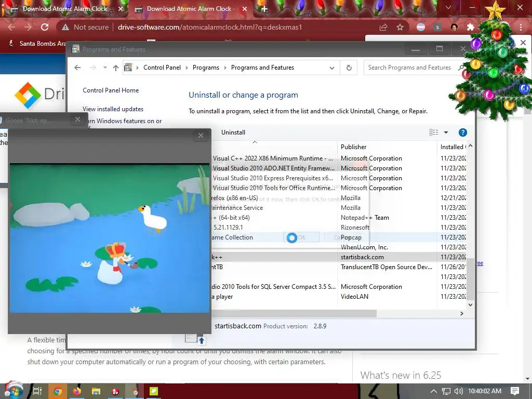Click the goose pond video image
The width and height of the screenshot is (532, 399).
(x=110, y=238)
